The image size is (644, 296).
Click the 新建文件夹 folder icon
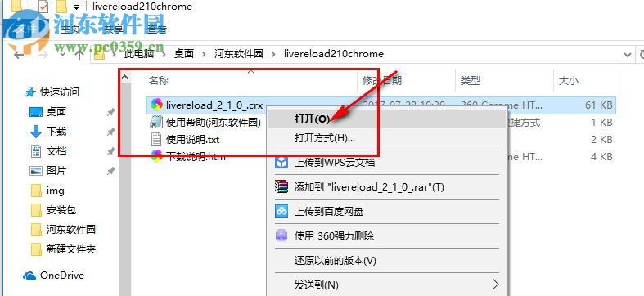coord(36,249)
